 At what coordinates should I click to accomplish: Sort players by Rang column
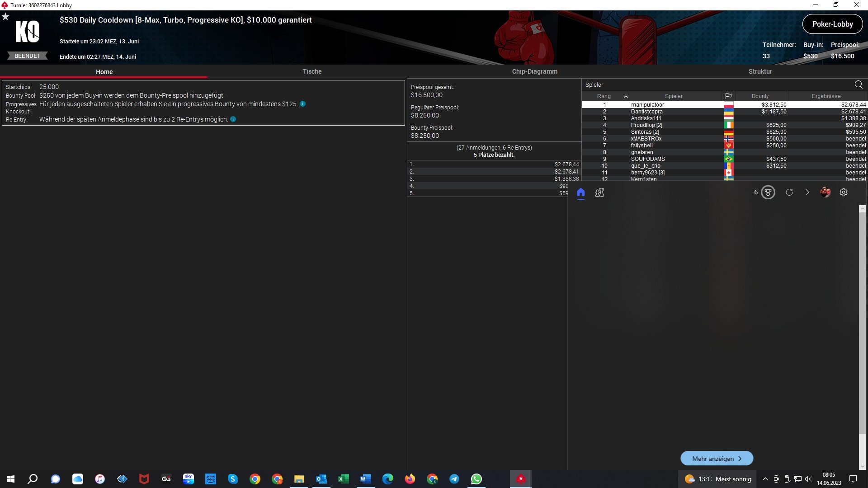tap(604, 96)
